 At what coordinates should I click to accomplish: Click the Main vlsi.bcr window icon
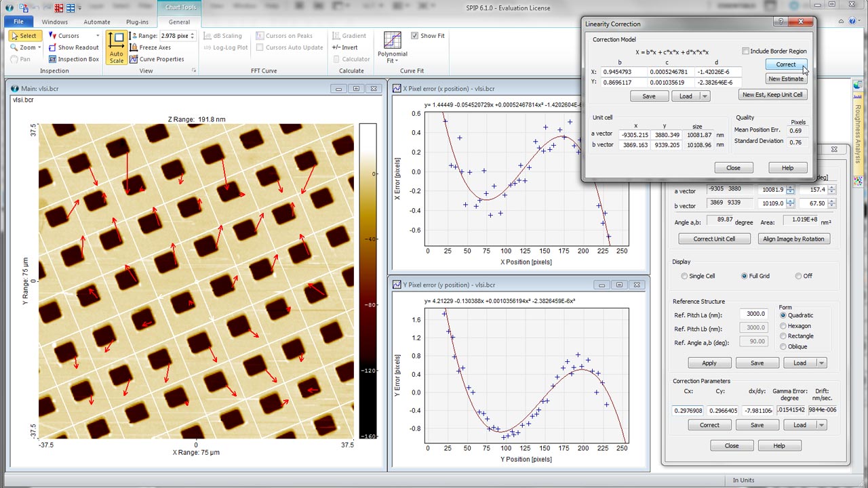[x=15, y=88]
